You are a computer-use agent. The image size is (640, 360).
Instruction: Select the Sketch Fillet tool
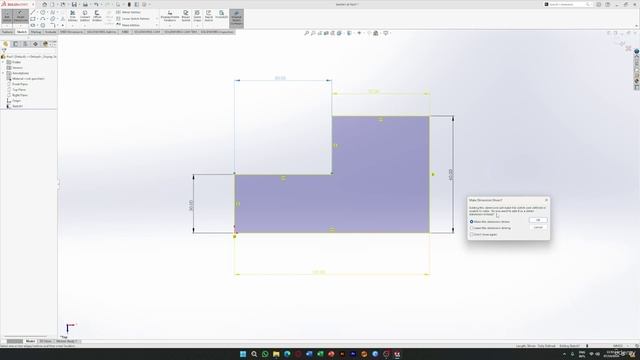pos(53,25)
